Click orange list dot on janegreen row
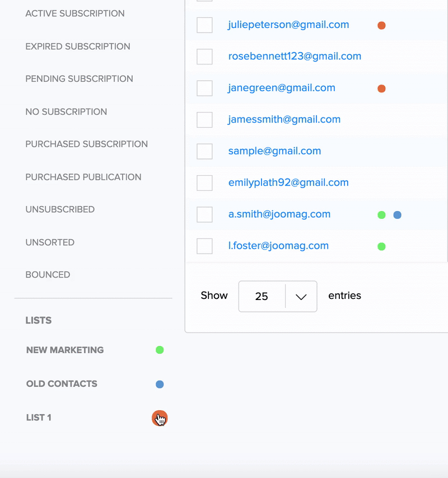448x478 pixels. point(381,88)
